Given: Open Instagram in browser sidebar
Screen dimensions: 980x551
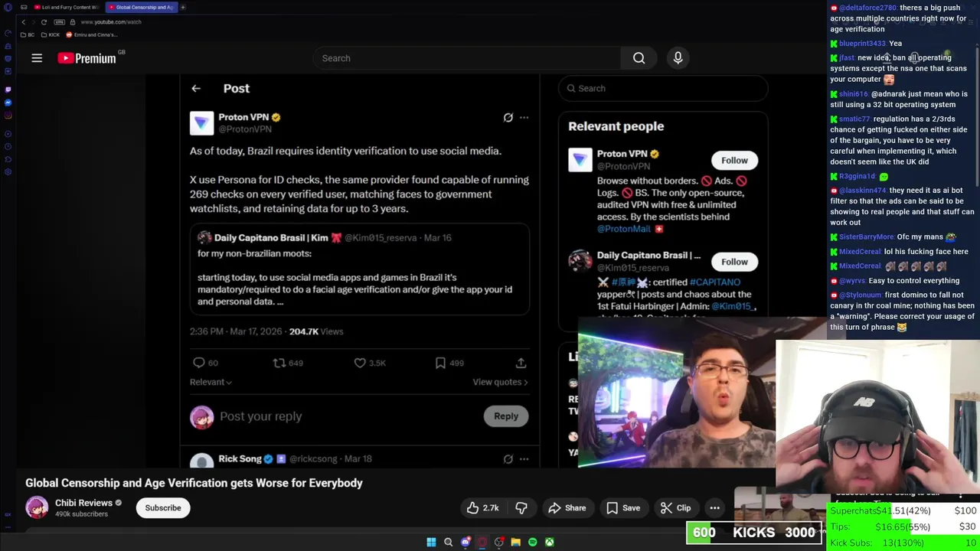Looking at the screenshot, I should (x=8, y=116).
